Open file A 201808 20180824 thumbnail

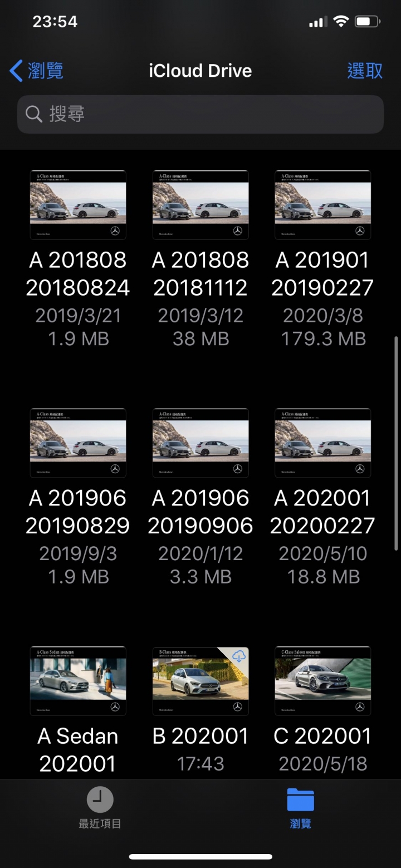pos(78,205)
